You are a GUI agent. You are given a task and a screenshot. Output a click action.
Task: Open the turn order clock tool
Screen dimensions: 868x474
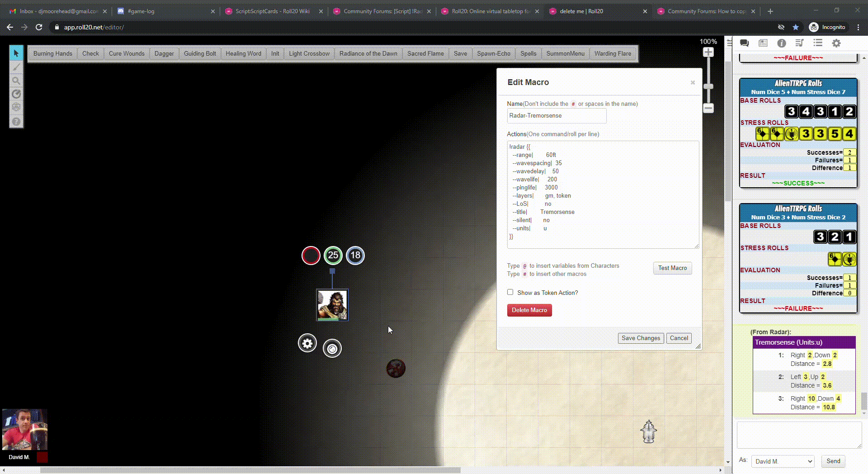pos(16,94)
